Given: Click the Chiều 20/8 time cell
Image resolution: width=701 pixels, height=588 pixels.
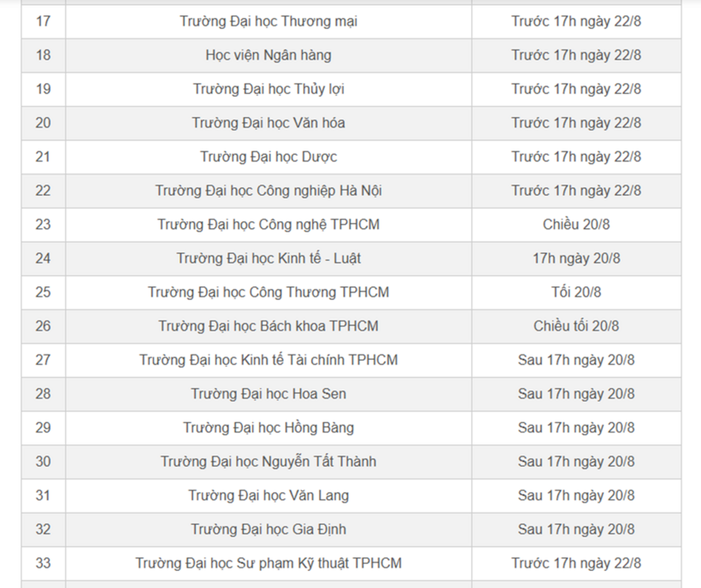Looking at the screenshot, I should point(576,225).
